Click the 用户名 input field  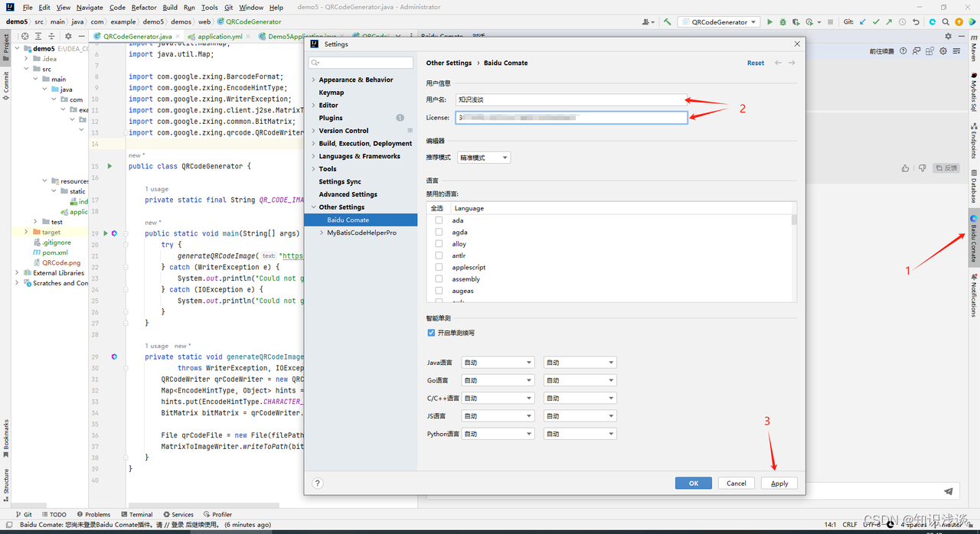(x=571, y=99)
